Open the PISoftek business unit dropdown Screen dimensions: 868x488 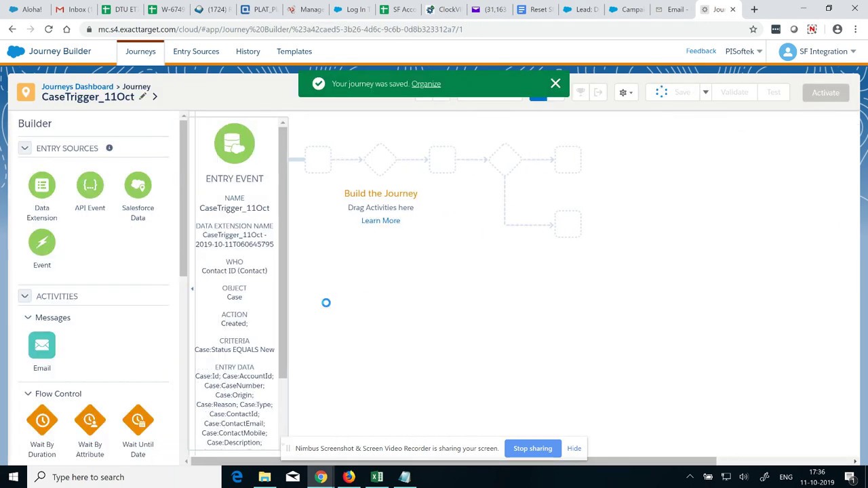click(744, 52)
